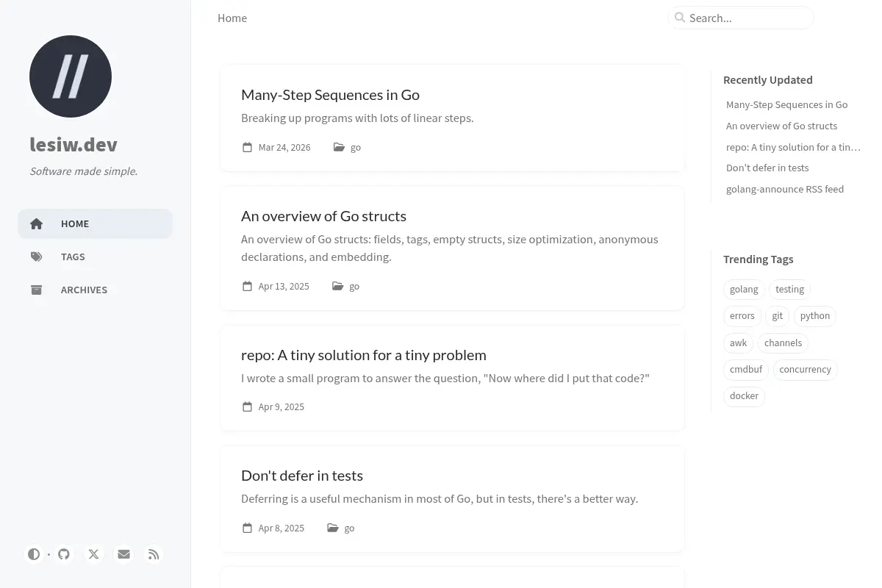Click the Home house icon in sidebar
882x588 pixels.
[x=37, y=223]
